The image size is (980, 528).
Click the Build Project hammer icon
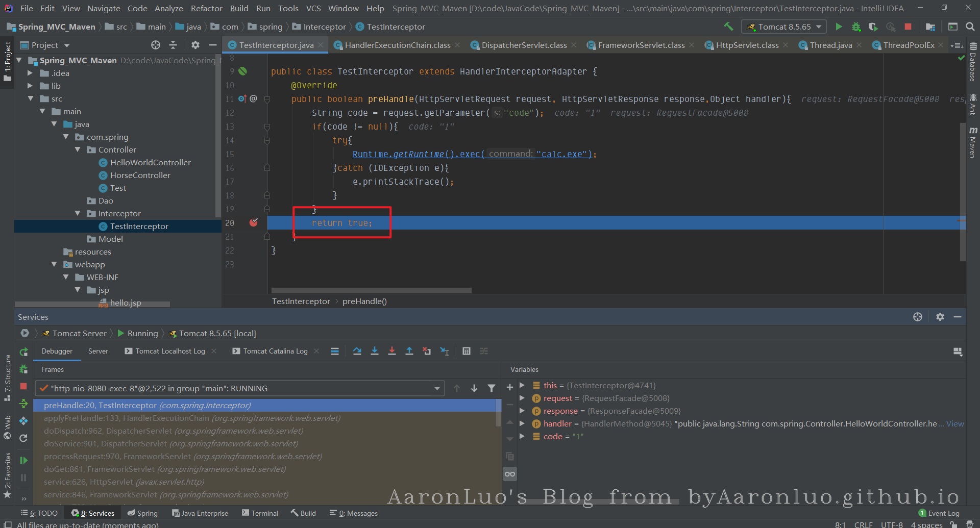coord(728,27)
